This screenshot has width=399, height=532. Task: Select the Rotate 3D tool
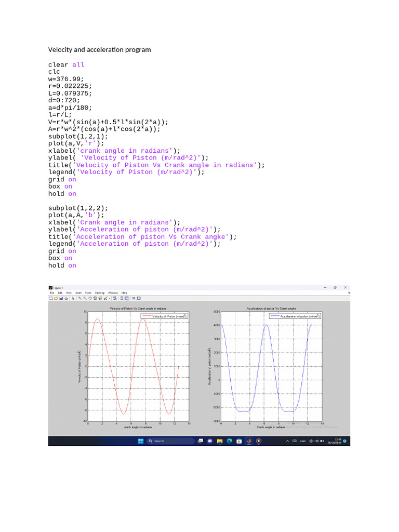point(96,298)
